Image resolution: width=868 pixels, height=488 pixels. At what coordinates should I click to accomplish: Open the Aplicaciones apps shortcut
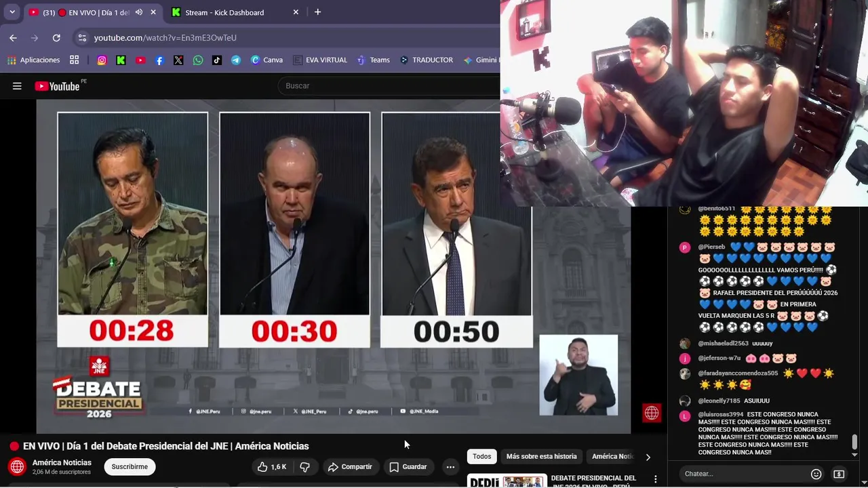pos(33,60)
